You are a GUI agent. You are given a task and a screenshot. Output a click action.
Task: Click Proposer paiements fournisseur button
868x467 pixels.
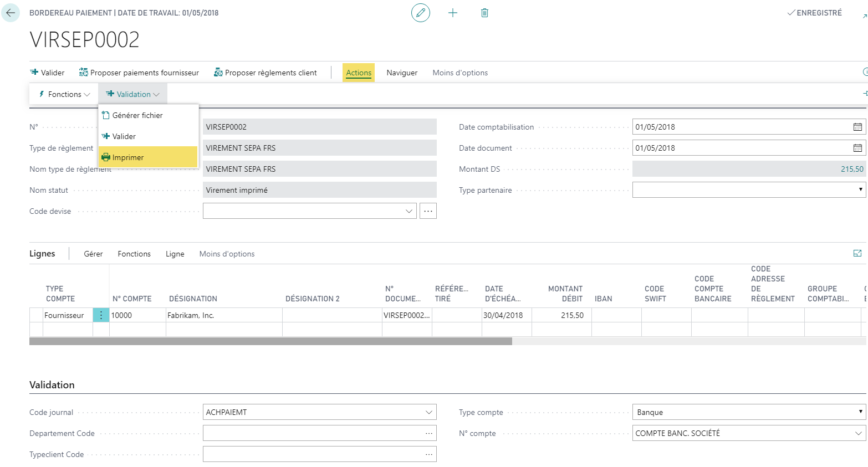(139, 73)
